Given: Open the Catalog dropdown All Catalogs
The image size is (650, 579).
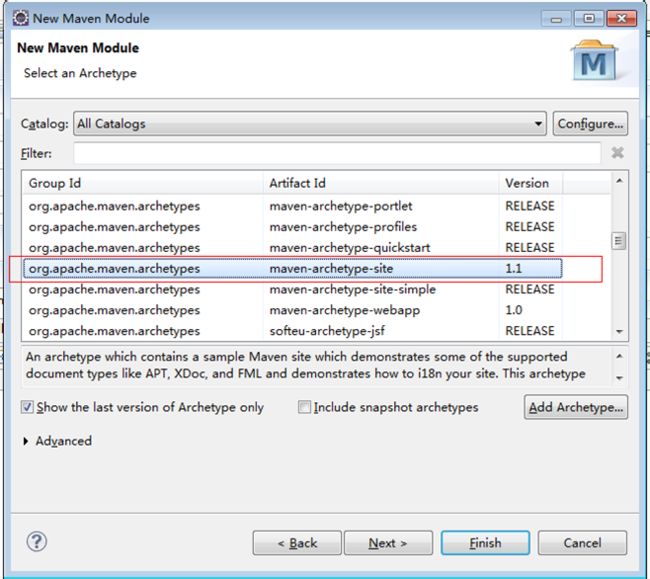Looking at the screenshot, I should [x=310, y=124].
